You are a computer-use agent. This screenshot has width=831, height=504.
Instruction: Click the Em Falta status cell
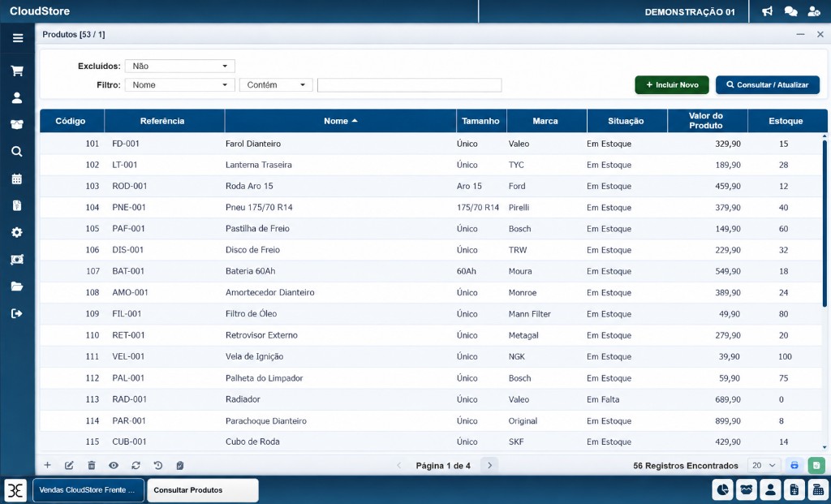(x=603, y=399)
